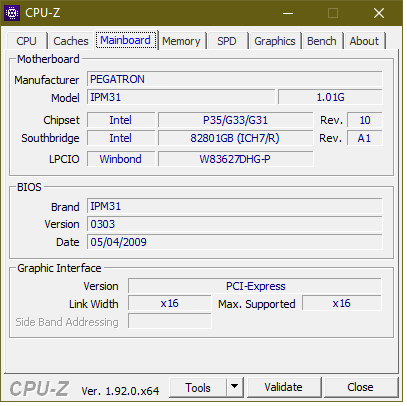The height and width of the screenshot is (406, 407).
Task: Show the About tab
Action: click(x=364, y=41)
